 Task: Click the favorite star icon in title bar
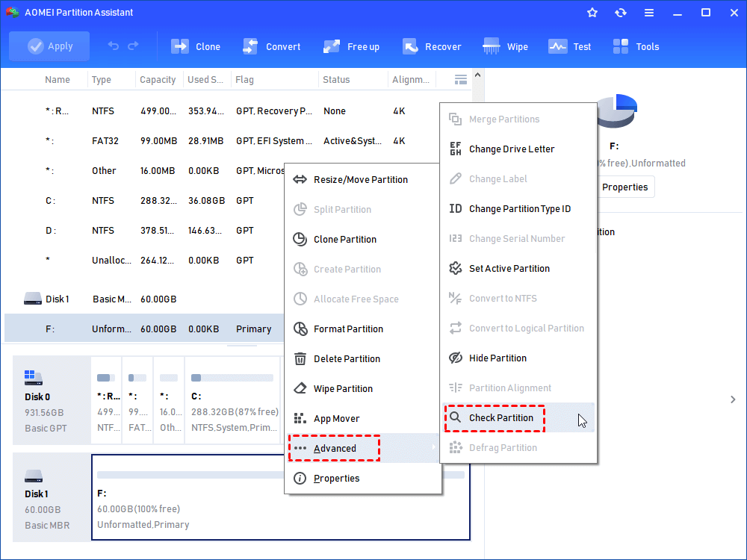592,13
